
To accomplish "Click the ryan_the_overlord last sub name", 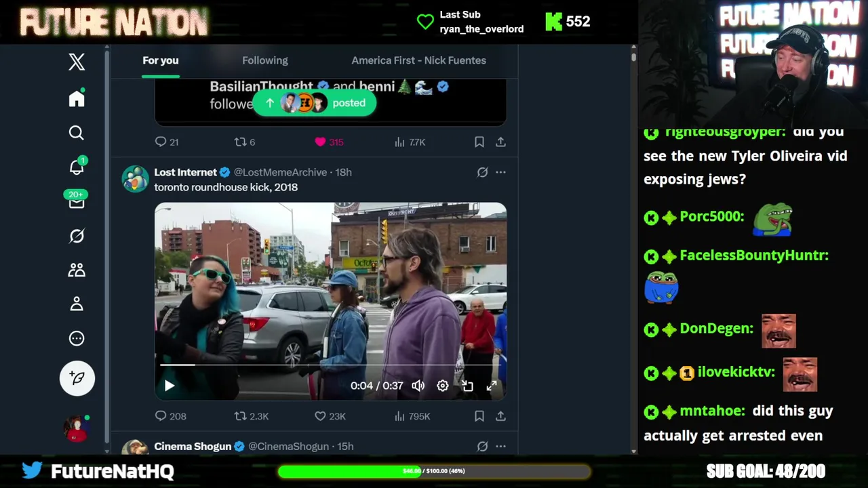I will coord(481,29).
